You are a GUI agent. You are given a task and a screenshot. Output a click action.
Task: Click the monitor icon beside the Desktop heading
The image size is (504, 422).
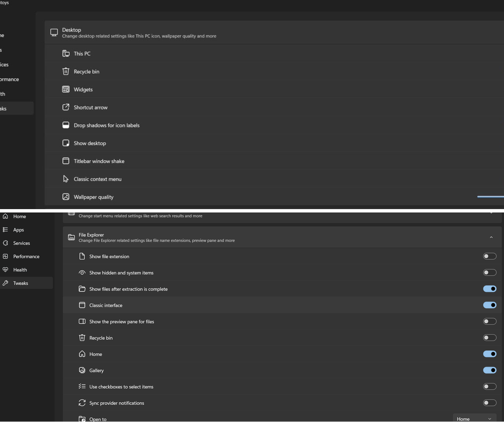point(54,33)
